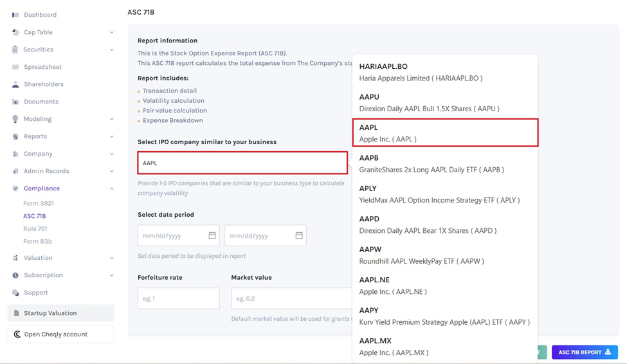Click the Spreadsheet icon in sidebar

coord(15,67)
